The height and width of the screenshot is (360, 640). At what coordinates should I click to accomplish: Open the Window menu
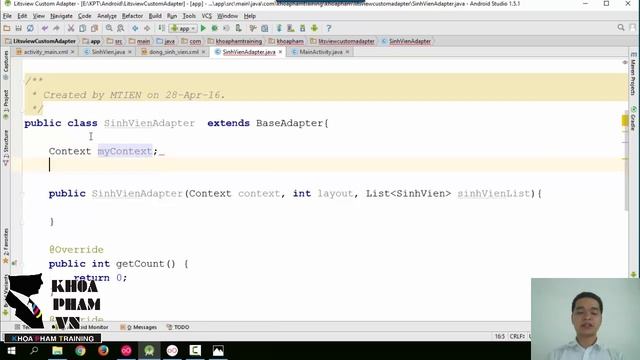tap(227, 16)
